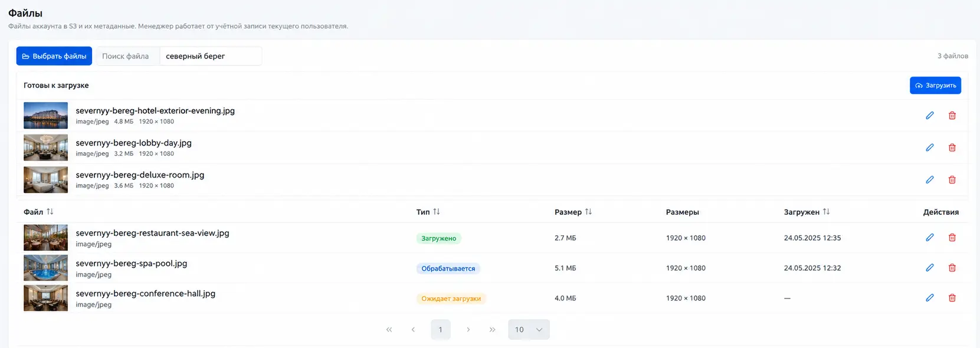Screen dimensions: 980x348
Task: Go to the previous page
Action: point(413,330)
